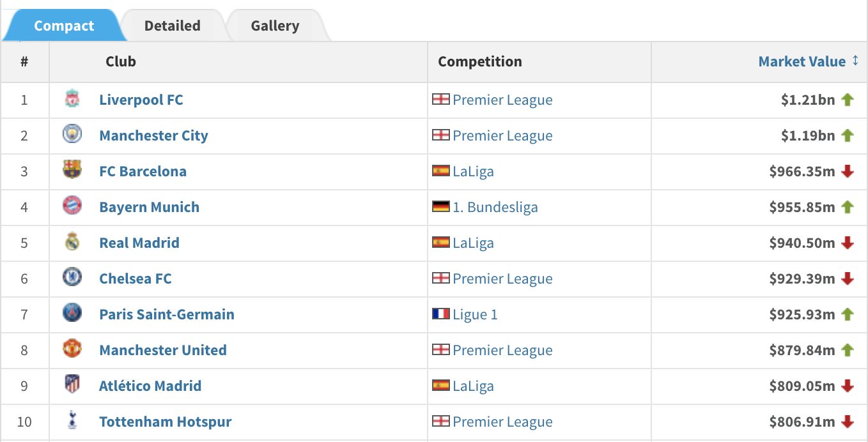Screen dimensions: 868x442
Task: Switch to the Detailed tab
Action: [173, 26]
